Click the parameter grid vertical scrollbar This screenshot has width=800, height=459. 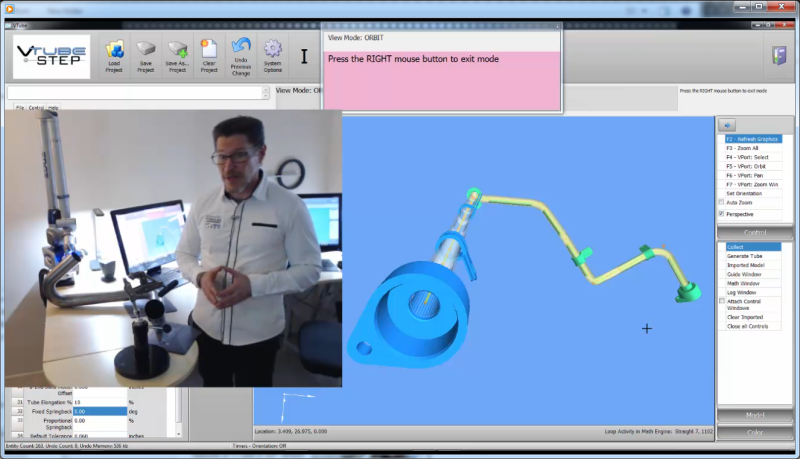(x=180, y=412)
